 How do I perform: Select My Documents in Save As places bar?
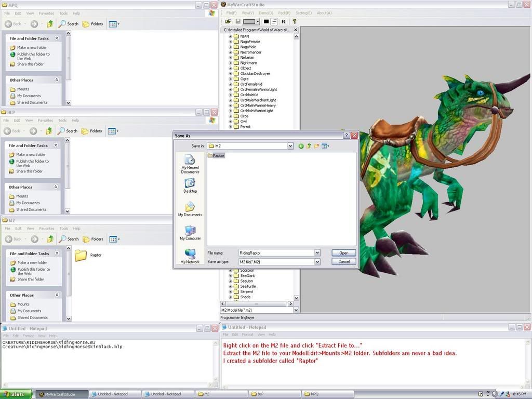(190, 209)
